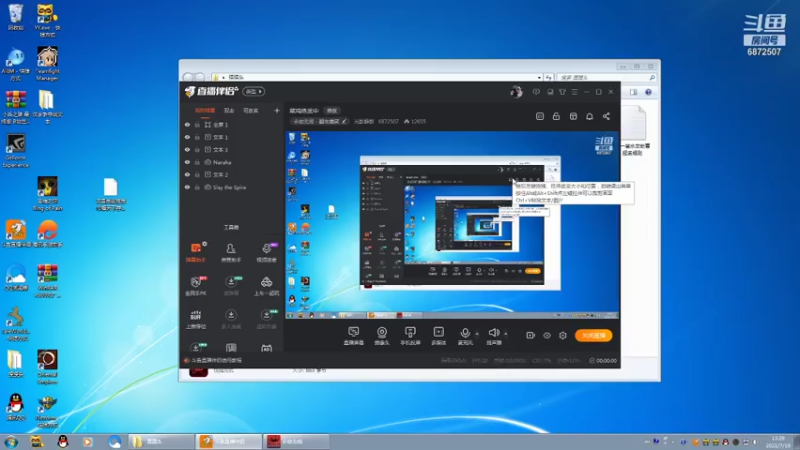Open the voice tool with purple badge
This screenshot has height=450, width=800.
click(266, 252)
